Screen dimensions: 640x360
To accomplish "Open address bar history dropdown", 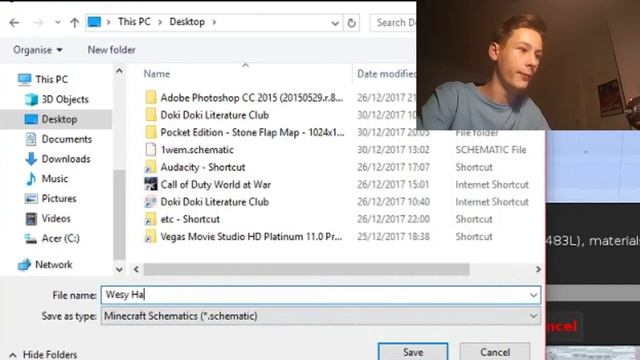I will (335, 23).
